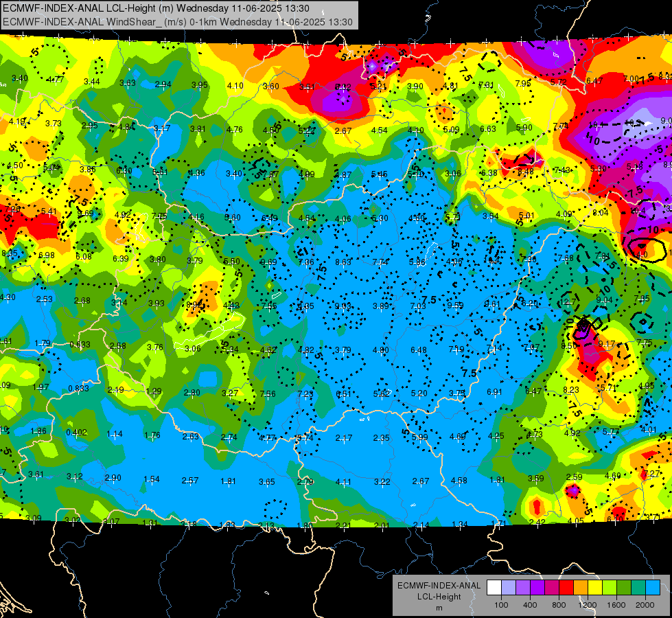Click the legend tick label 800
The image size is (672, 618).
pos(559,605)
